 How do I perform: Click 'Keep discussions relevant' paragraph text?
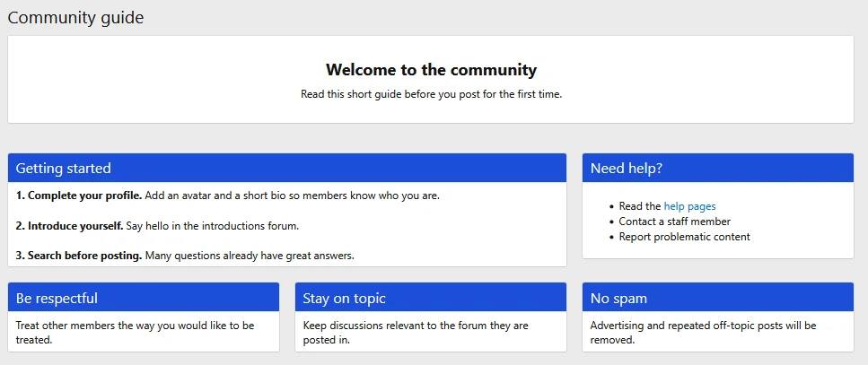tap(416, 333)
